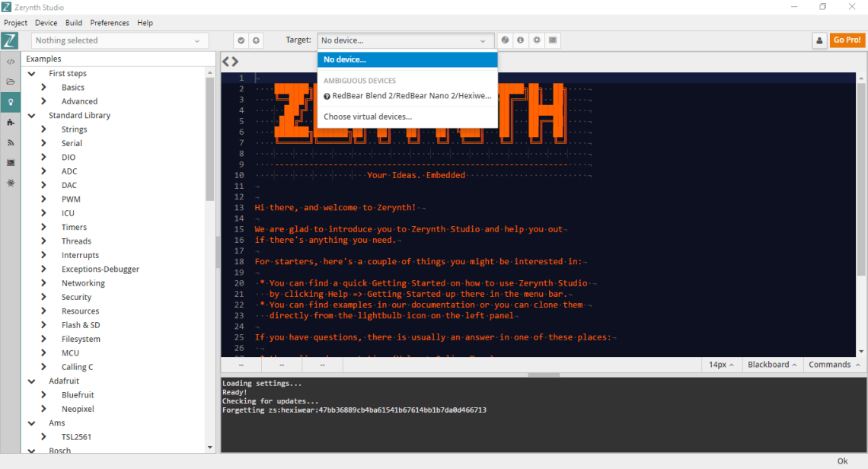Click the right editor navigation arrow
This screenshot has height=469, width=868.
click(235, 62)
